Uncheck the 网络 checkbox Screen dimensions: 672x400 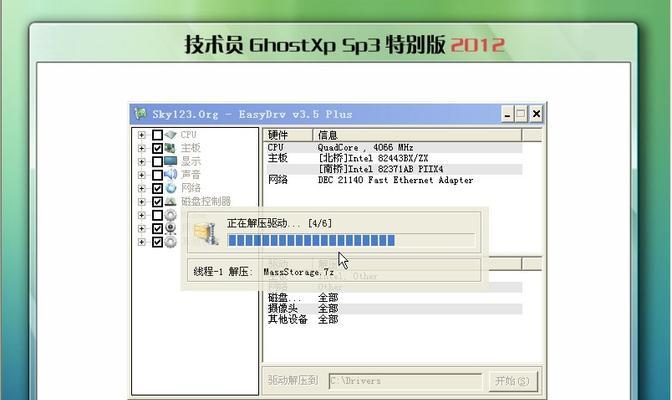[x=157, y=188]
